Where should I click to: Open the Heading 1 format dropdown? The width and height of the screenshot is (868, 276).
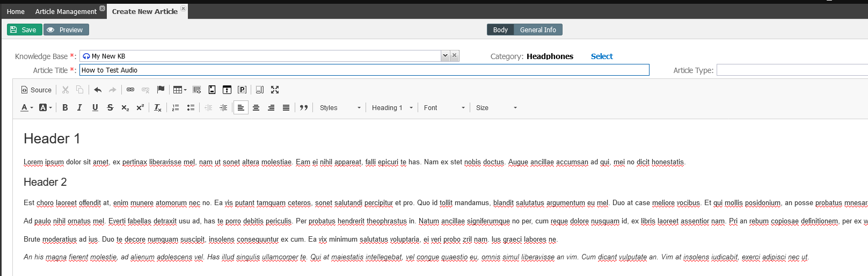point(392,108)
